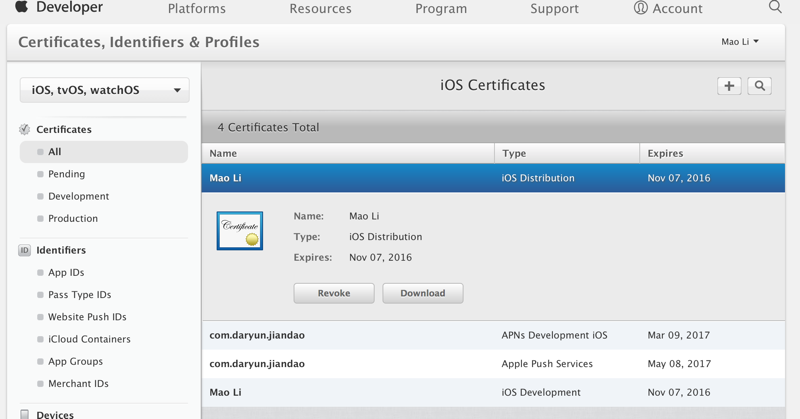The height and width of the screenshot is (419, 800).
Task: Open the Platforms menu
Action: (197, 9)
